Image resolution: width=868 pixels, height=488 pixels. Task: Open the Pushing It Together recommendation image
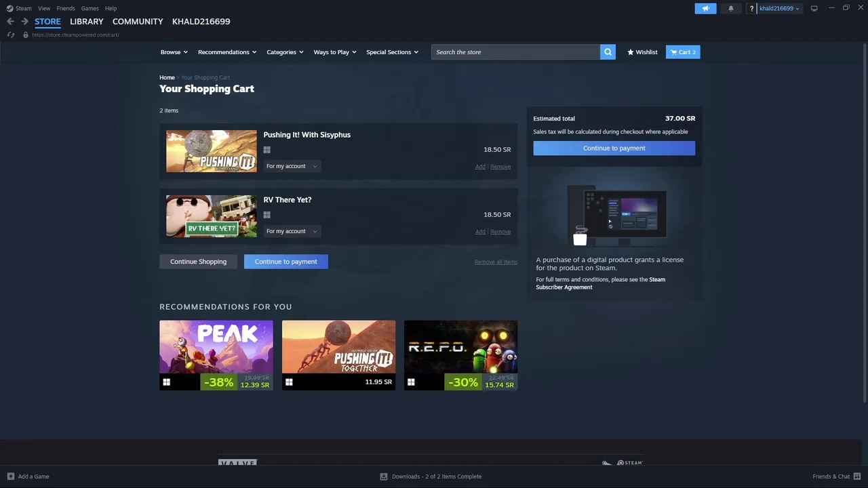click(338, 347)
